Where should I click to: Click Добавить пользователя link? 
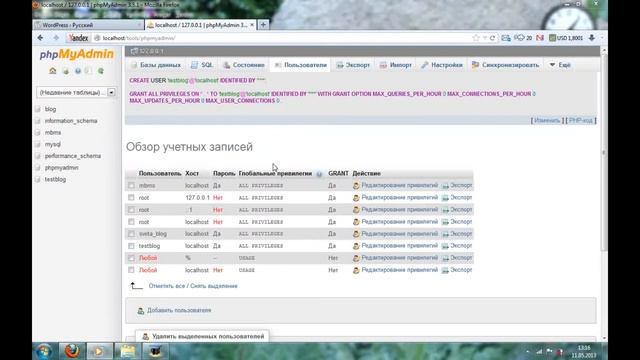(x=179, y=311)
